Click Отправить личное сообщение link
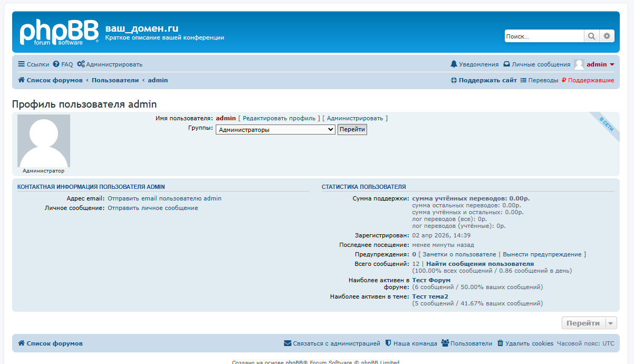 coord(153,208)
